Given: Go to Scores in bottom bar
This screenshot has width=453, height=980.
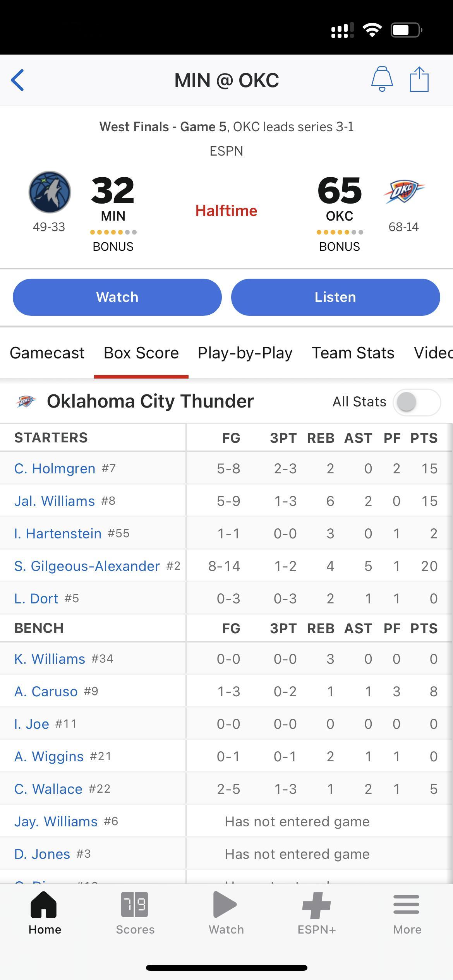Looking at the screenshot, I should click(x=135, y=913).
